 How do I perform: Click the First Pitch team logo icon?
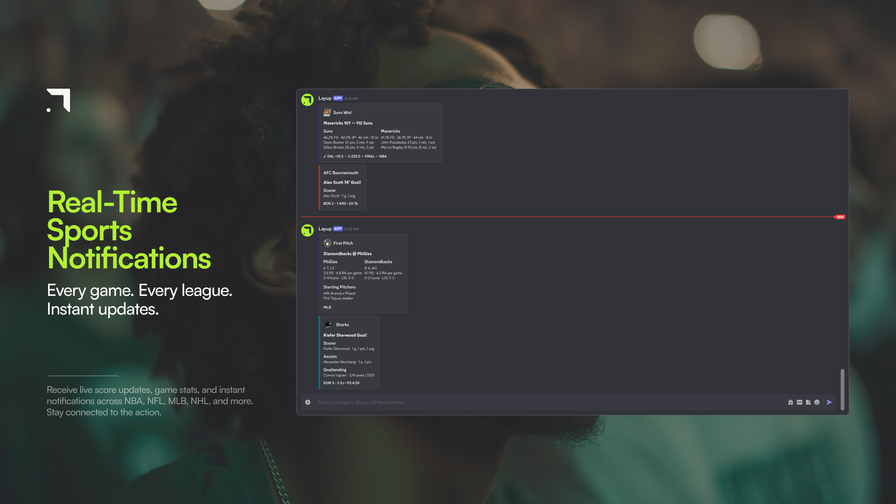(327, 243)
